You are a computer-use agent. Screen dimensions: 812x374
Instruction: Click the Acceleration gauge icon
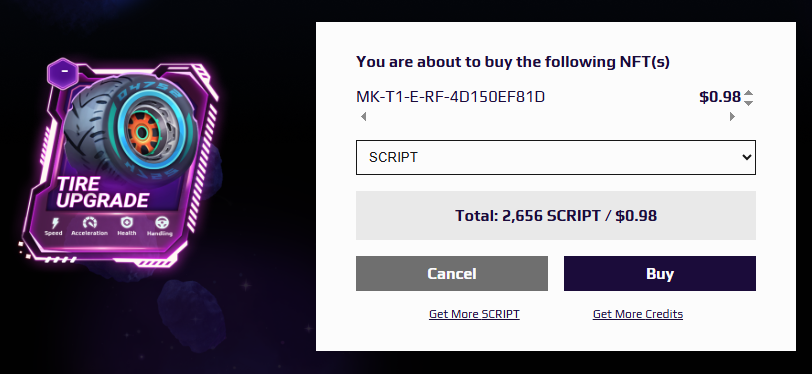click(90, 223)
